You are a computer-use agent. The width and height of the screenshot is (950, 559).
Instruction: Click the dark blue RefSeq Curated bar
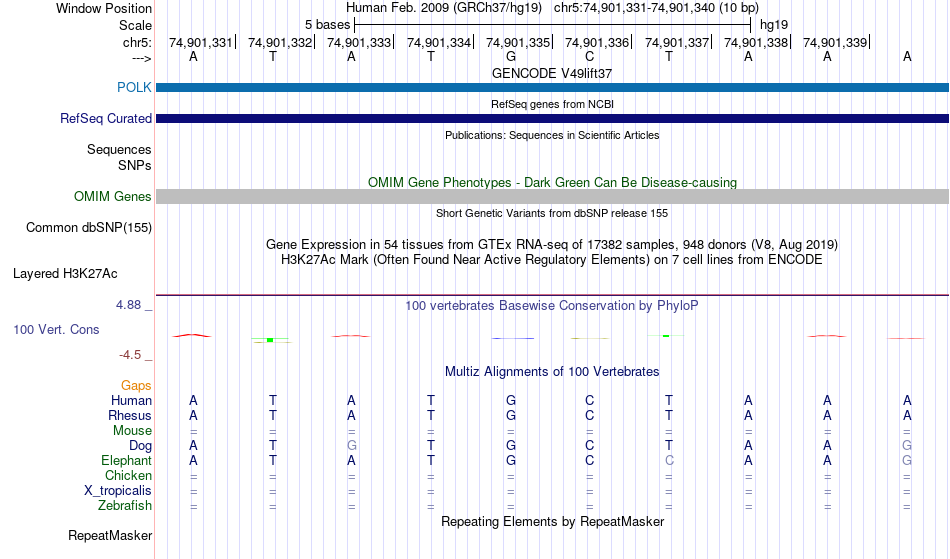pyautogui.click(x=552, y=118)
